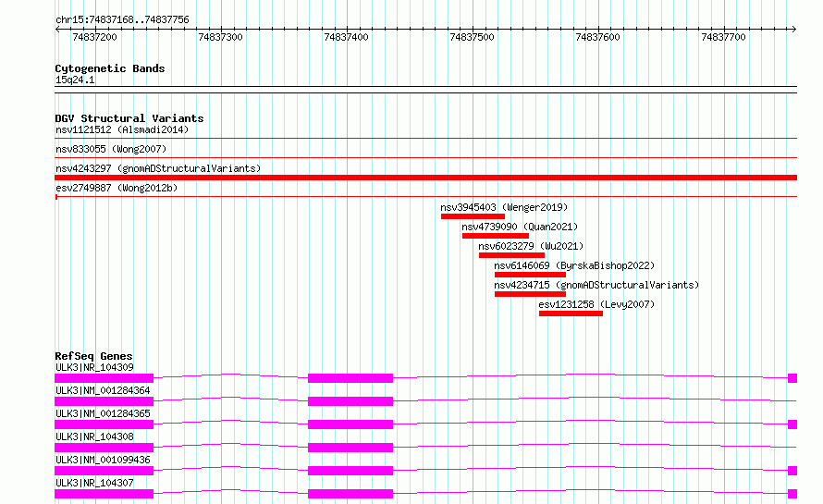Click the DGV Structural Variants track heading

tap(129, 118)
